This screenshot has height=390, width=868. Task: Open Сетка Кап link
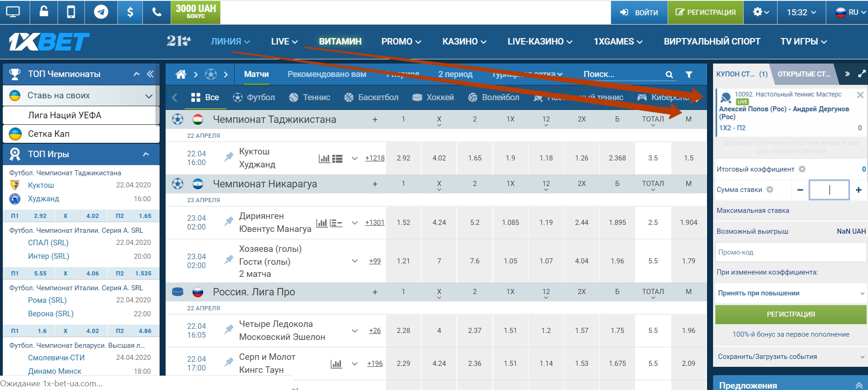click(x=49, y=134)
